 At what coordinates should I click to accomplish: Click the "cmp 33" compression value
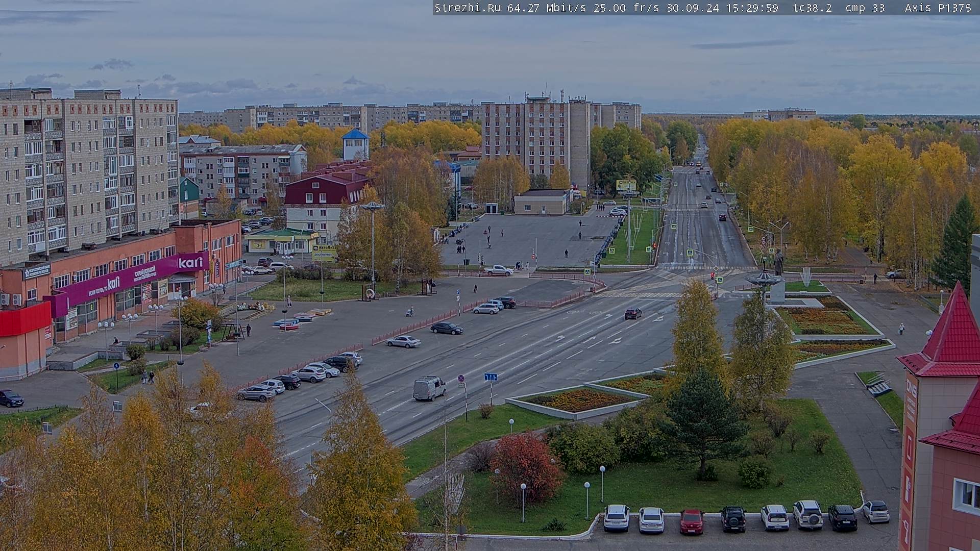tap(865, 8)
